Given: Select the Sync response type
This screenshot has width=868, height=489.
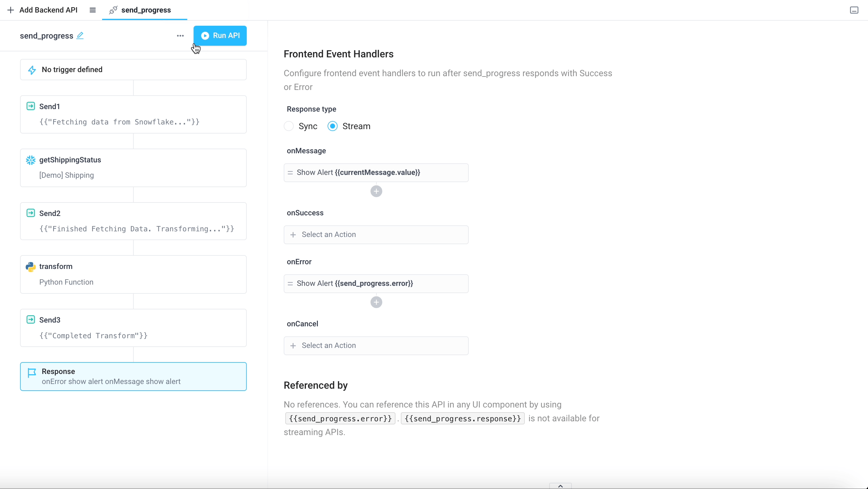Looking at the screenshot, I should 289,126.
